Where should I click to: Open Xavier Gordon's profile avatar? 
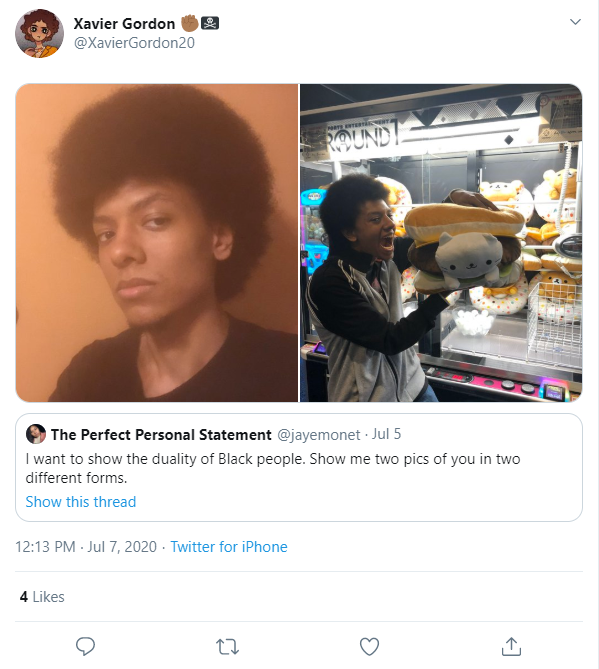(40, 33)
